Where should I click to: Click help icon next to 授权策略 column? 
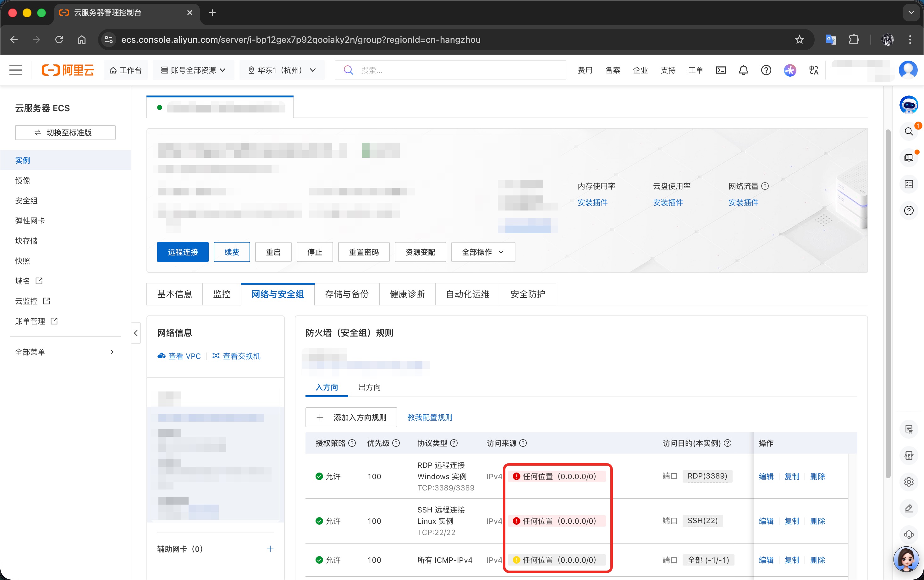(x=352, y=443)
